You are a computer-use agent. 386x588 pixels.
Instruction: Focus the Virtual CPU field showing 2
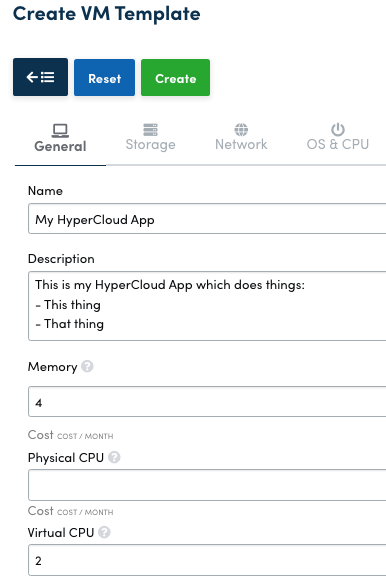[x=207, y=560]
